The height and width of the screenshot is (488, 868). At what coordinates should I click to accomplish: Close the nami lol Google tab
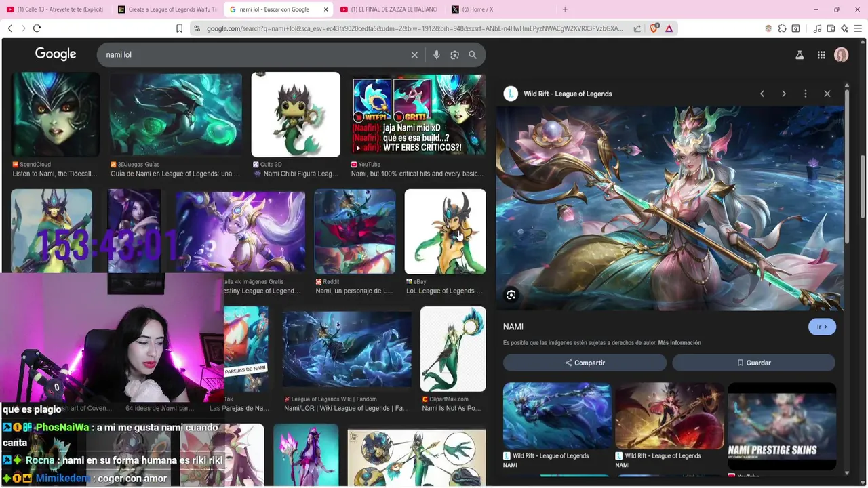[326, 9]
